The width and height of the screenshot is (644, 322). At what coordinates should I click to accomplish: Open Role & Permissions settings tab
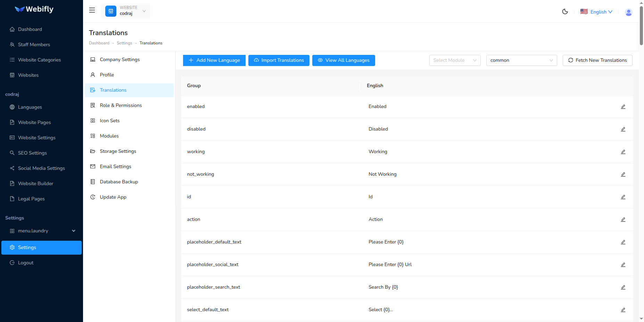pyautogui.click(x=121, y=106)
